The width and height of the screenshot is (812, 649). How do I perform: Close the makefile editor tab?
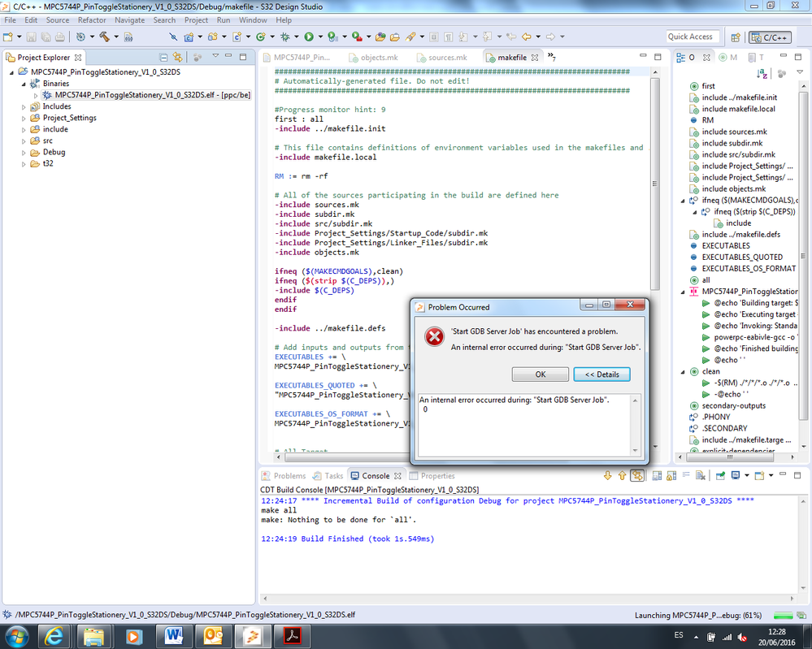[x=535, y=58]
